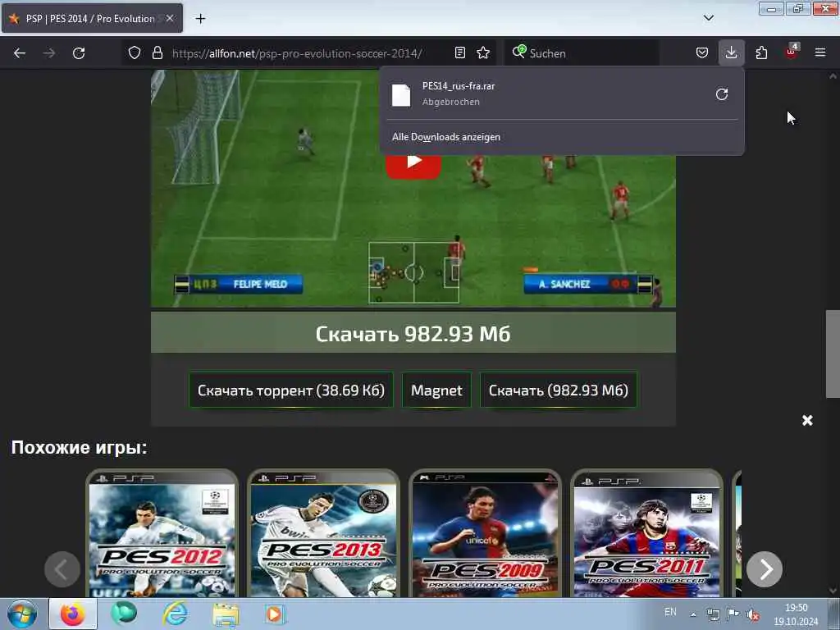Click the page vertical scrollbar thumb

833,354
